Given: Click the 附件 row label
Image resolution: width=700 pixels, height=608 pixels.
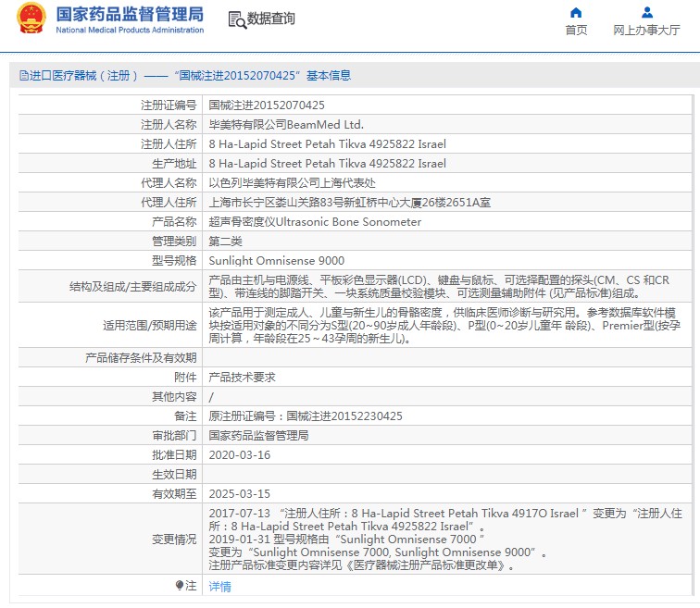Looking at the screenshot, I should point(185,378).
